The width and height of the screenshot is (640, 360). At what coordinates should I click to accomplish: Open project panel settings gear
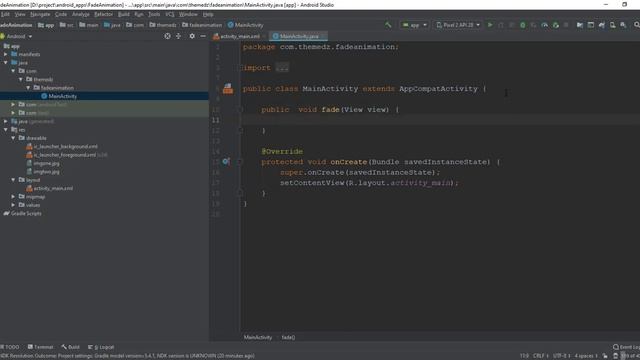pyautogui.click(x=192, y=36)
